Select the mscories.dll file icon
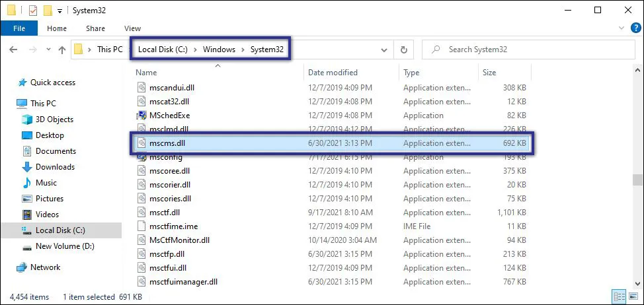Screen dimensions: 644x305 [x=141, y=199]
